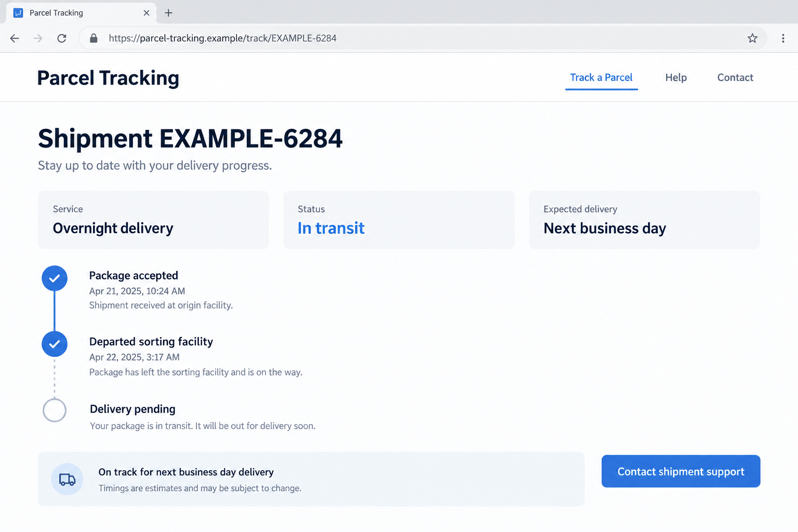This screenshot has width=798, height=532.
Task: Click the empty Delivery pending circle
Action: pyautogui.click(x=55, y=410)
